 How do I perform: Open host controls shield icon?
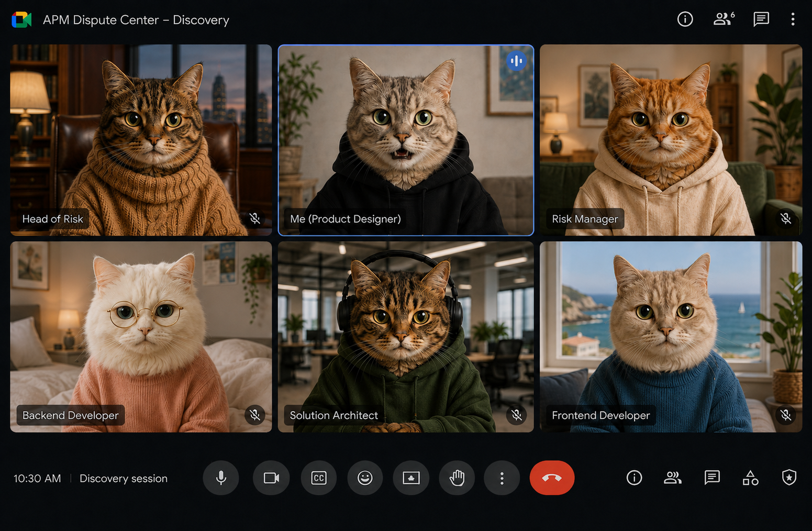coord(789,478)
